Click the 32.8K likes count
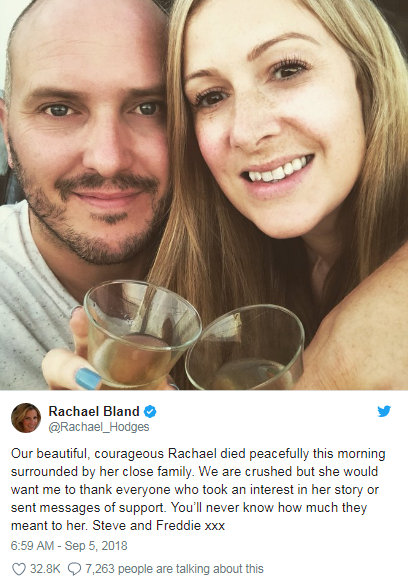408x583 pixels. tap(45, 569)
